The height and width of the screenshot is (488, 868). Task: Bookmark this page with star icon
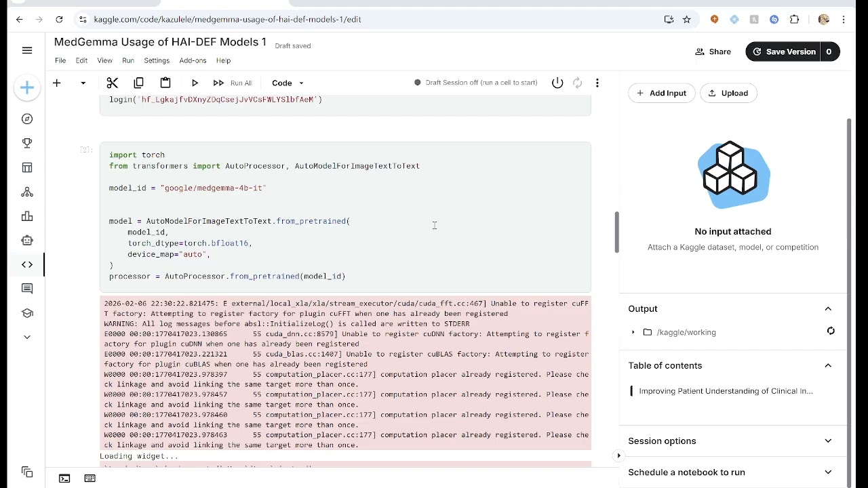pos(687,20)
